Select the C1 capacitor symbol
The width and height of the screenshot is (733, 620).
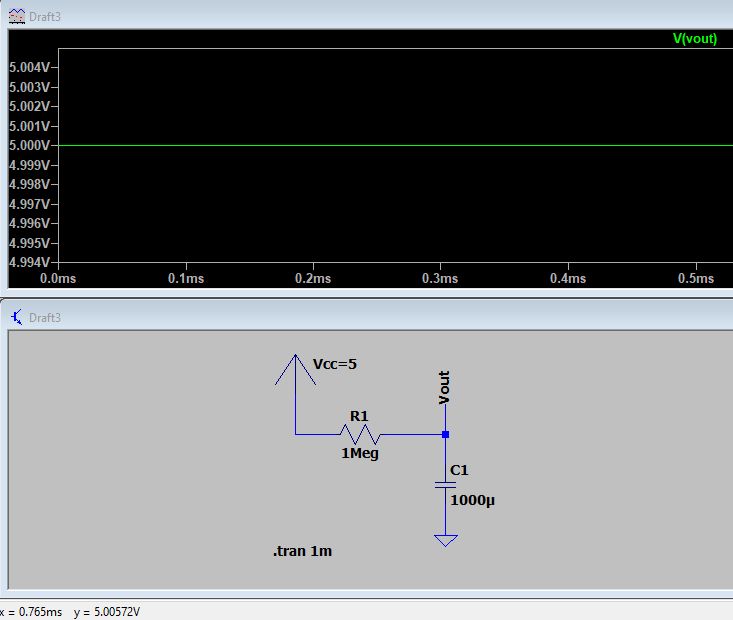[446, 485]
